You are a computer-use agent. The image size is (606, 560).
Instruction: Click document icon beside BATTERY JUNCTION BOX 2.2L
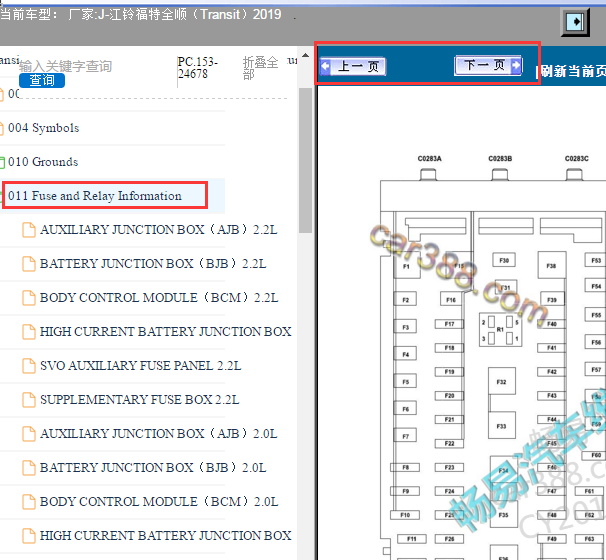[x=29, y=264]
